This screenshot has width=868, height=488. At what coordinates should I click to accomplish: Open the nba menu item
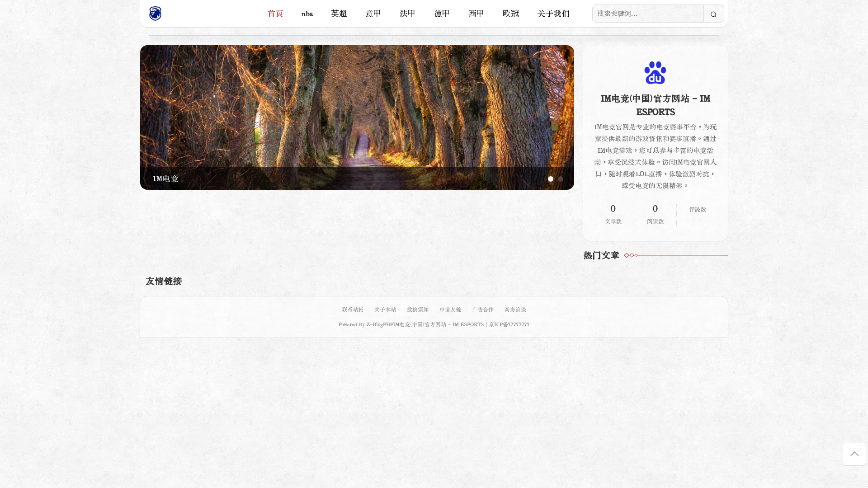pos(307,14)
